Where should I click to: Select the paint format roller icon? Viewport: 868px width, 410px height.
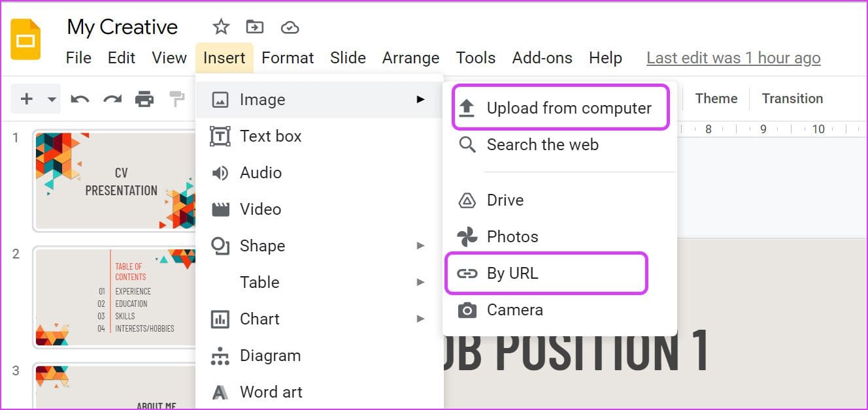[x=176, y=99]
